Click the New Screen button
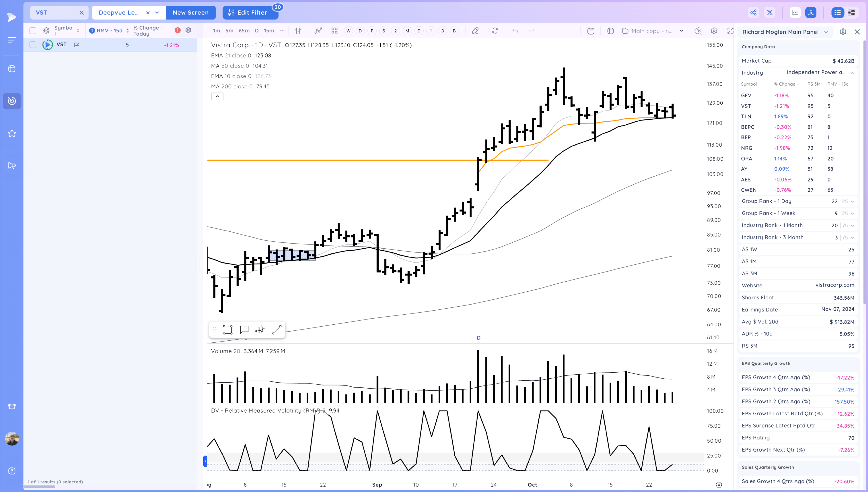 [190, 13]
